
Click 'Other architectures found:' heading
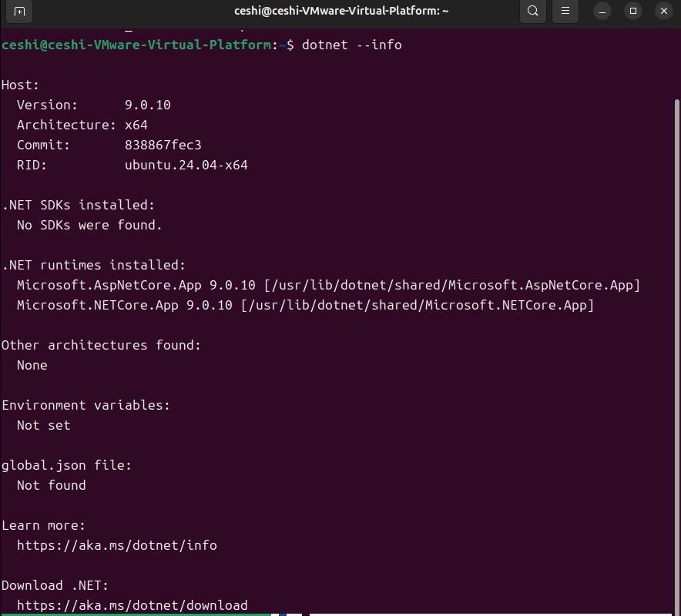(101, 345)
